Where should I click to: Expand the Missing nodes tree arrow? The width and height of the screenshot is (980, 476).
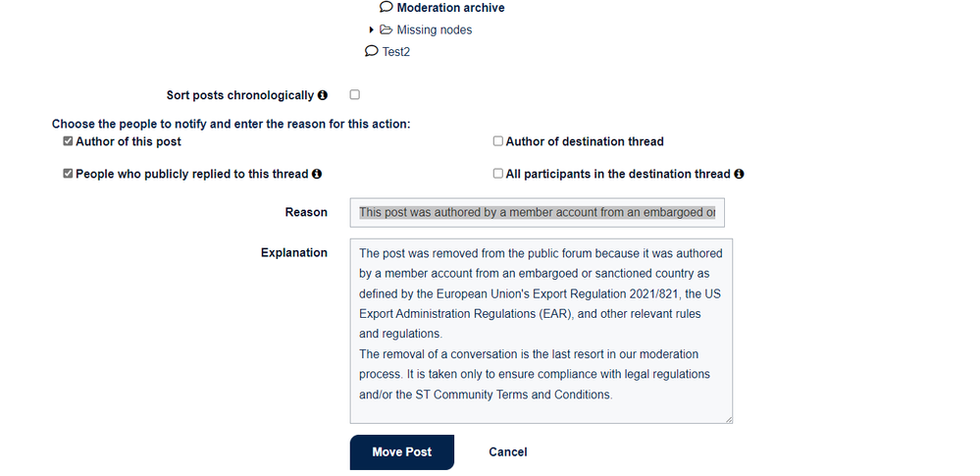point(371,29)
